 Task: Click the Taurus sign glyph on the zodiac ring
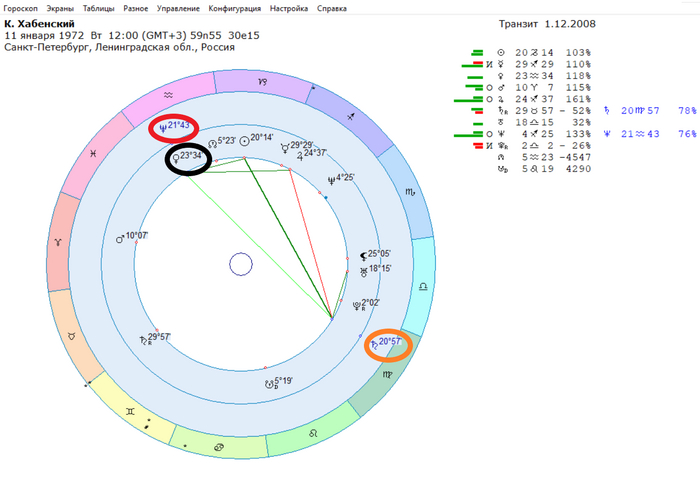tap(71, 336)
